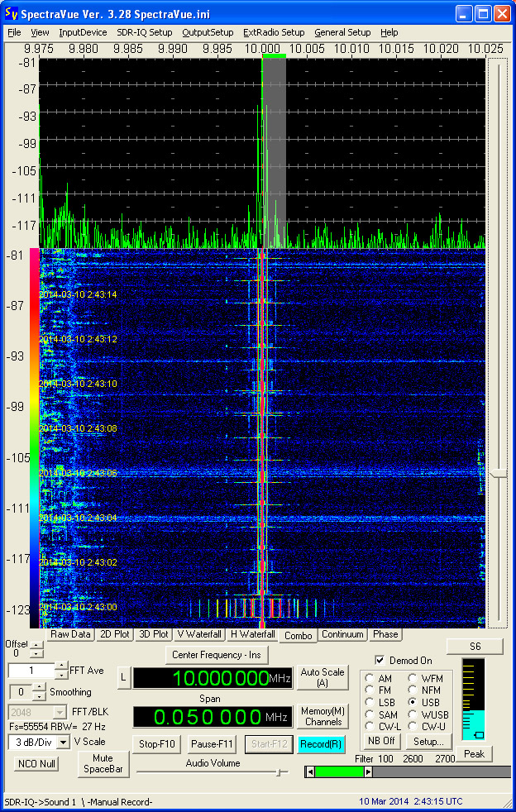Switch to the Continuum tab

(x=342, y=634)
